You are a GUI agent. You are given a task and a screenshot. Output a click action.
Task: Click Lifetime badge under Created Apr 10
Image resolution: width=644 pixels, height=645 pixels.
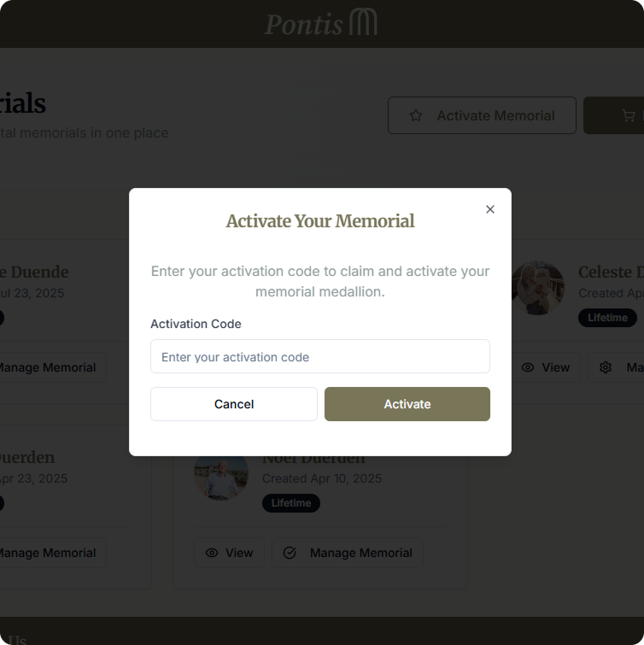(x=291, y=503)
